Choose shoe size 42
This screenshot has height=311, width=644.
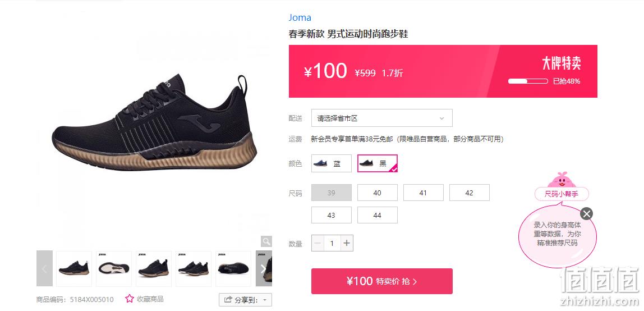470,193
